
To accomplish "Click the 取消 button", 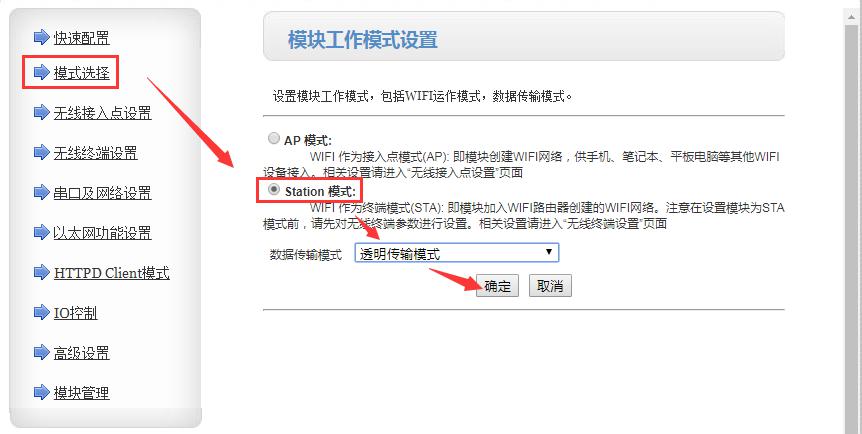I will pyautogui.click(x=550, y=286).
